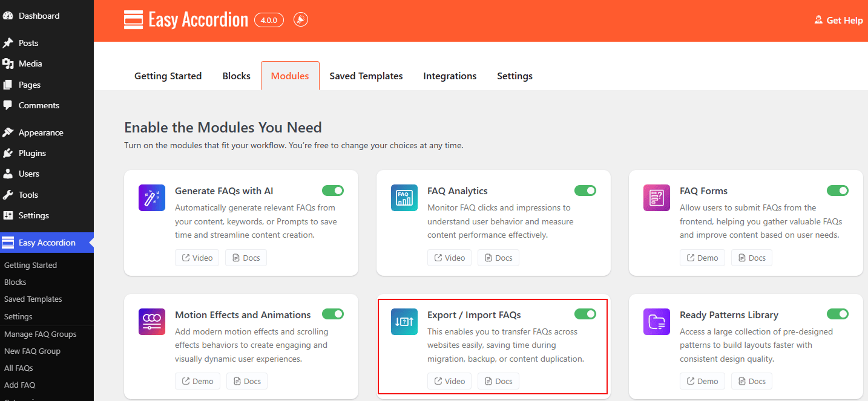Click the Motion Effects and Animations icon
The width and height of the screenshot is (868, 401).
(x=152, y=322)
